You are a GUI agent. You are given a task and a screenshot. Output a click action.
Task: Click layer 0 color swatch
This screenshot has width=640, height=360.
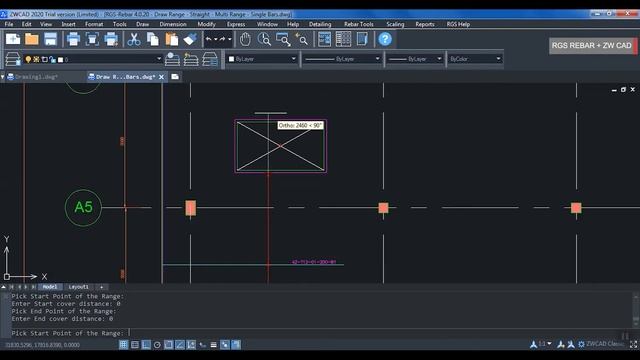click(x=60, y=60)
